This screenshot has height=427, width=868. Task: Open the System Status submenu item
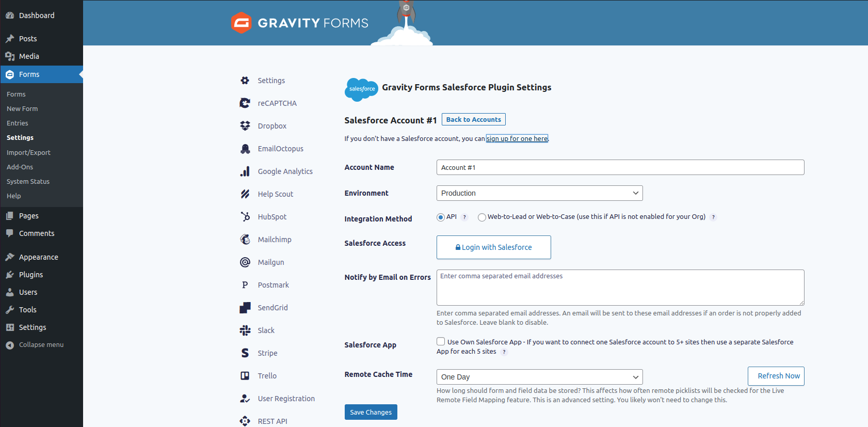pyautogui.click(x=28, y=182)
